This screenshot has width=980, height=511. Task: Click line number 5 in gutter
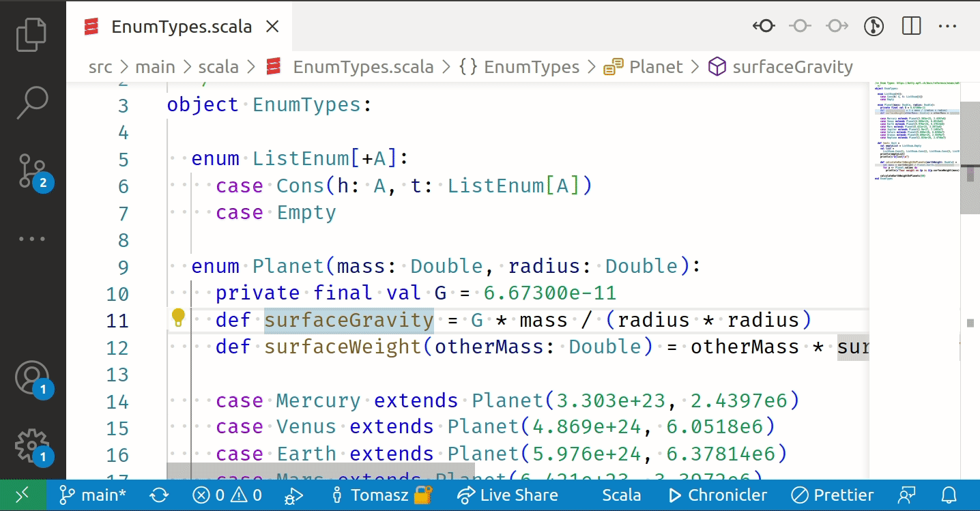[x=123, y=160]
